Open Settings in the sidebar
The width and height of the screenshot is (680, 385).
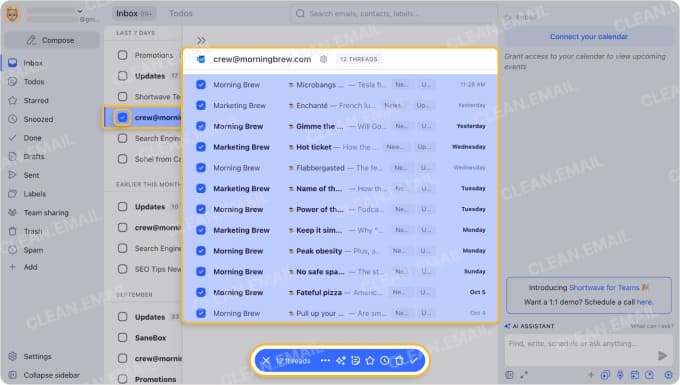tap(37, 356)
